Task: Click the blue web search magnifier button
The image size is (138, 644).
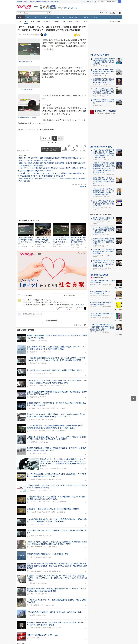Action: pyautogui.click(x=120, y=2)
